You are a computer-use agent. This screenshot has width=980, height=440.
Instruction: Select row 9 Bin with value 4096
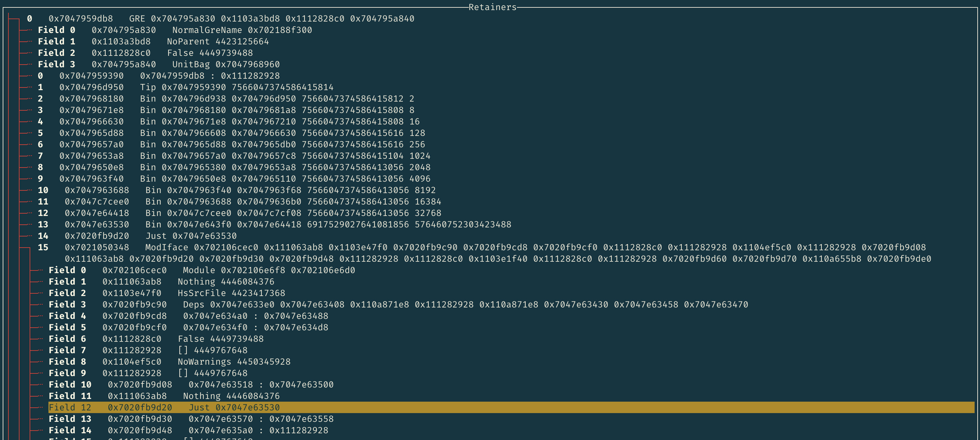[x=234, y=179]
